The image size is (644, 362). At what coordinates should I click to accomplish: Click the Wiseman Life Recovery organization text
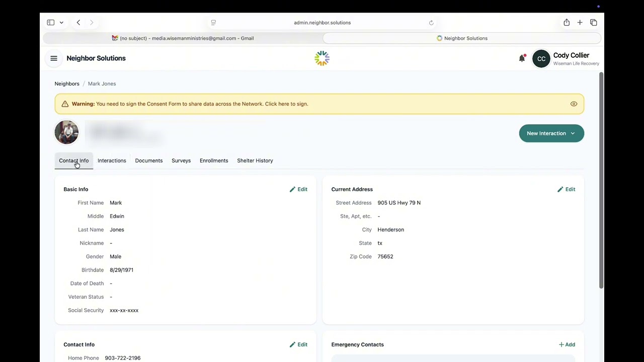pyautogui.click(x=576, y=64)
